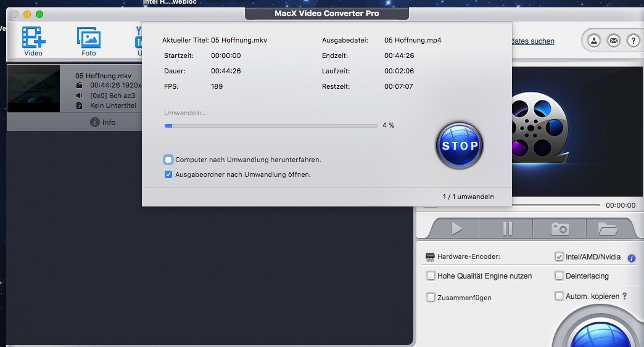Viewport: 644px width, 347px height.
Task: Click the account user icon
Action: 594,41
